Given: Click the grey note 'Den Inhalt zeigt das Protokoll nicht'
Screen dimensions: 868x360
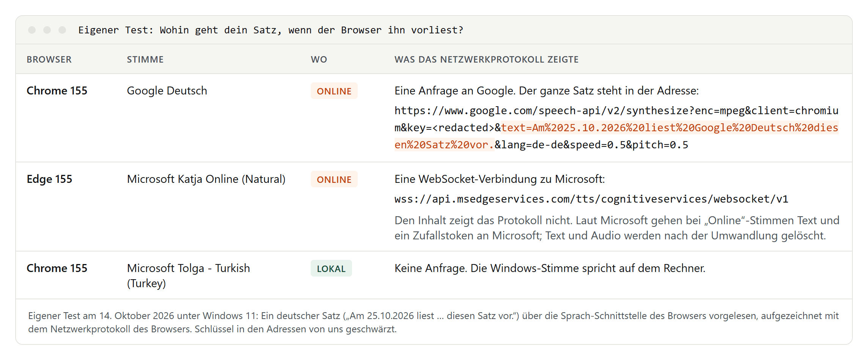Looking at the screenshot, I should pyautogui.click(x=617, y=228).
